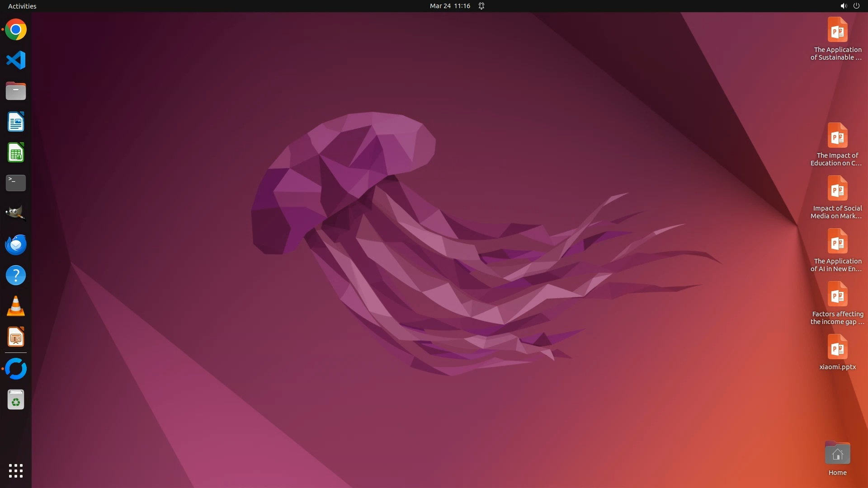The height and width of the screenshot is (488, 868).
Task: Launch LibreOffice Impress from the dock
Action: point(16,337)
